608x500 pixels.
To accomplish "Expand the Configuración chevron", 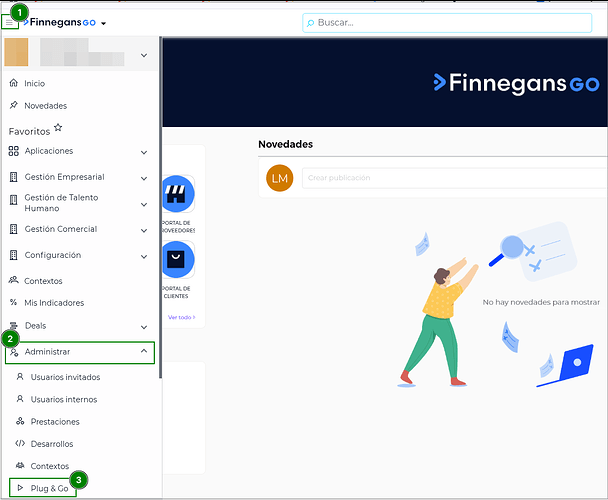I will click(x=144, y=256).
